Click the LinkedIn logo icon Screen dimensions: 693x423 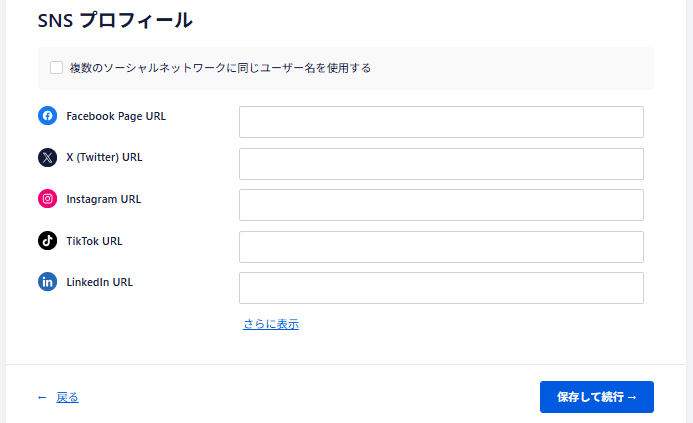coord(47,282)
